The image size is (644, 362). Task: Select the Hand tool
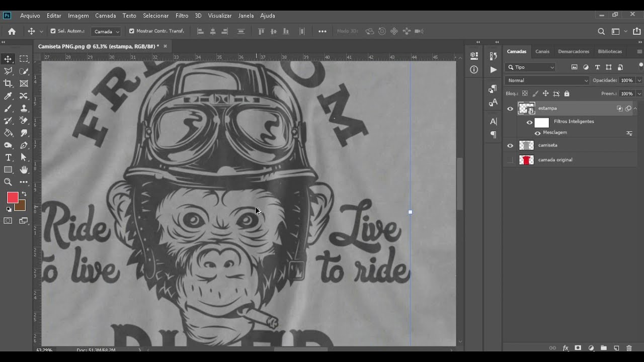click(x=24, y=170)
